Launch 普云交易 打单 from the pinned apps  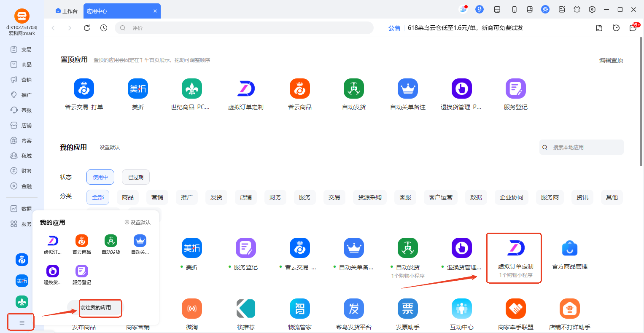[x=84, y=89]
